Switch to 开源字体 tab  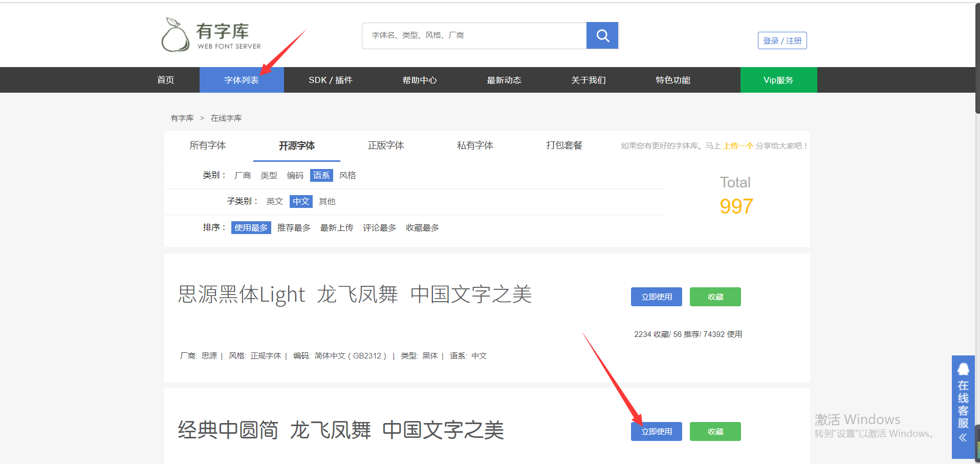point(297,146)
